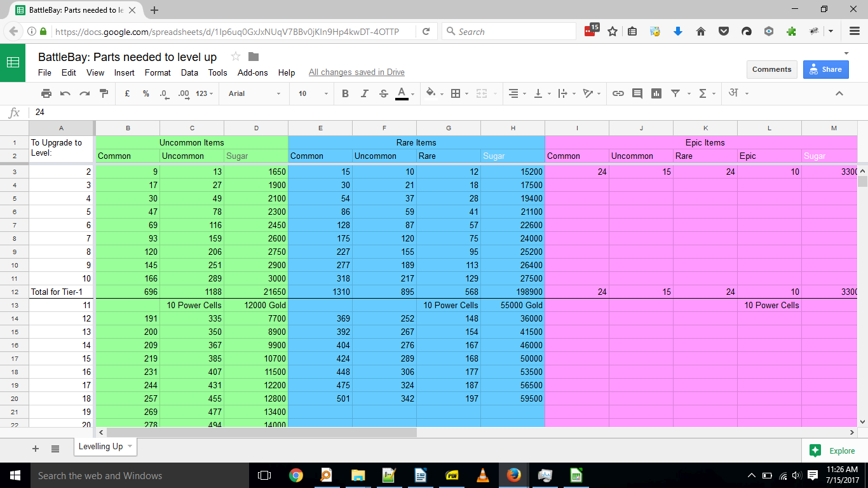
Task: Open the Levelling Up sheet tab
Action: click(x=100, y=447)
